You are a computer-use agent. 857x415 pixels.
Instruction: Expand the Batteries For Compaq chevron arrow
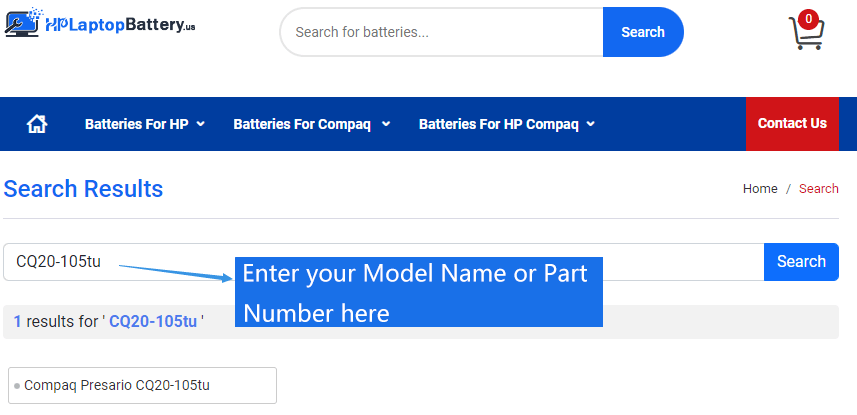point(386,124)
